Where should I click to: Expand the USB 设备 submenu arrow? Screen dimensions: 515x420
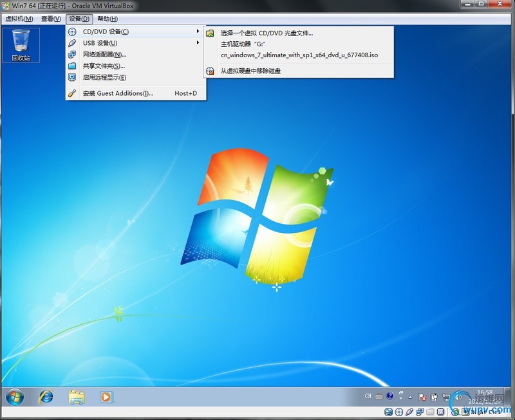tap(198, 42)
